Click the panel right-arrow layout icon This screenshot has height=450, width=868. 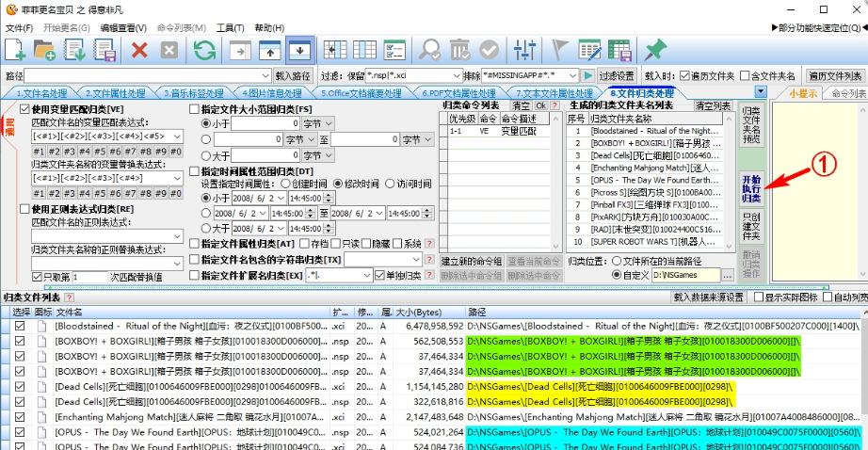pos(240,51)
